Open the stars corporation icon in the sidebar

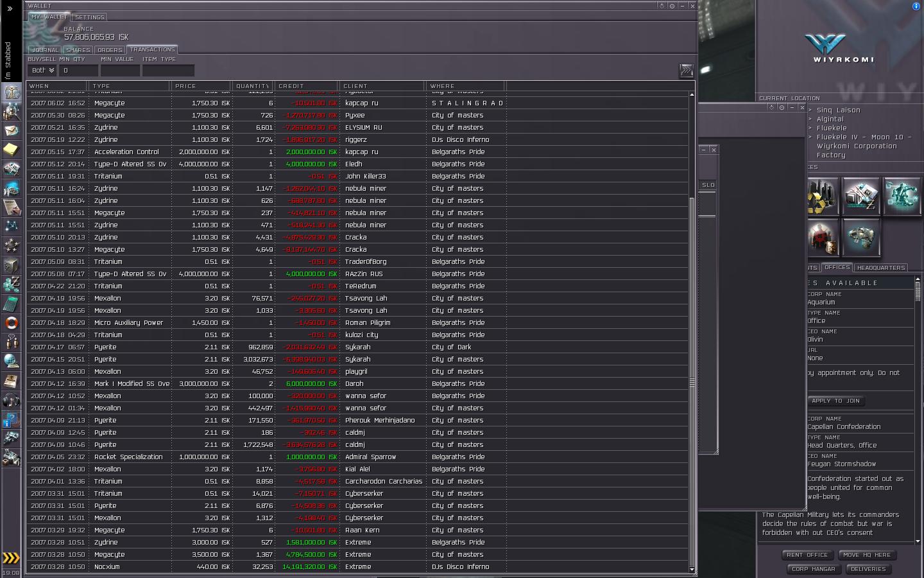point(12,245)
